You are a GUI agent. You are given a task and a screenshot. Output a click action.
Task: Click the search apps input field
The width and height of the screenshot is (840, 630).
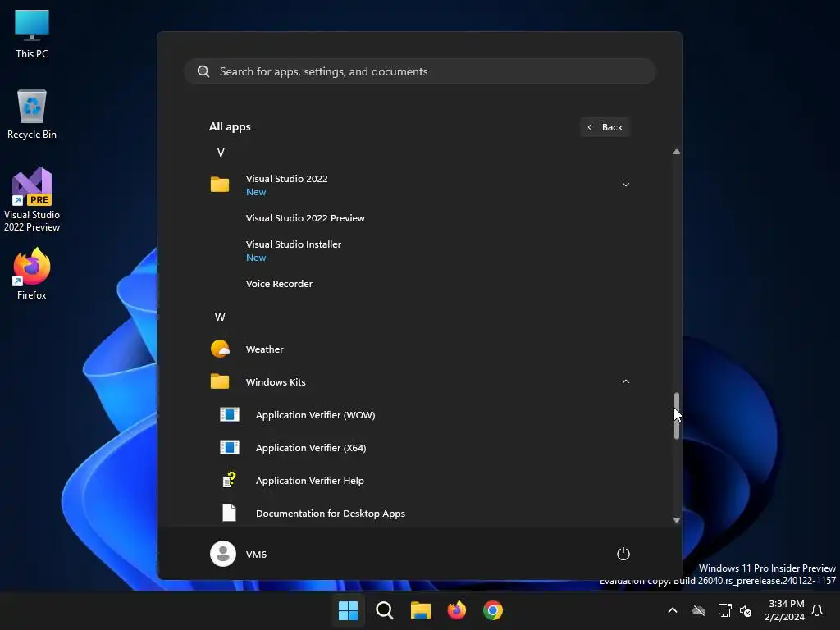coord(420,71)
